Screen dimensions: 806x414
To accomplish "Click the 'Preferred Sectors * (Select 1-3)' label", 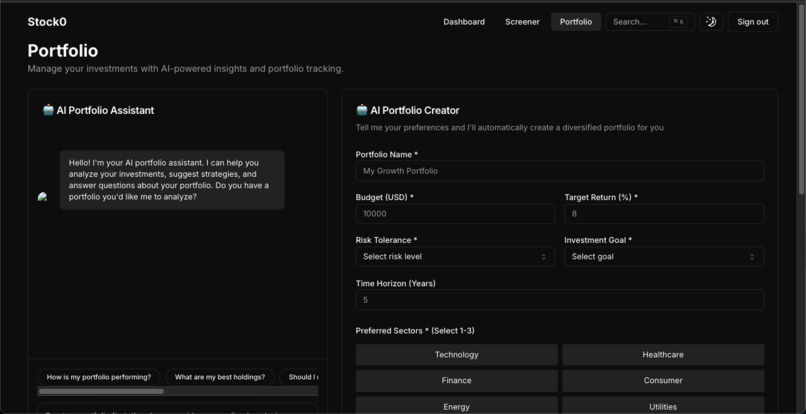I will click(x=415, y=331).
